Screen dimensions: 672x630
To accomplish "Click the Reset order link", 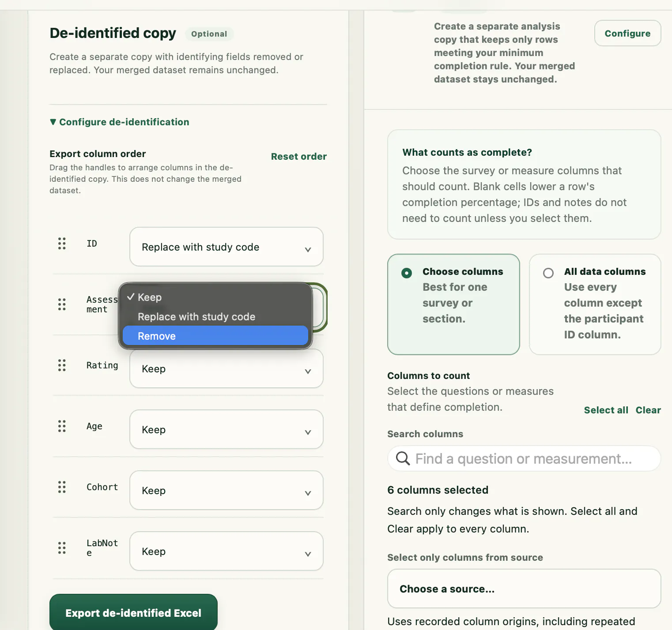I will click(299, 157).
